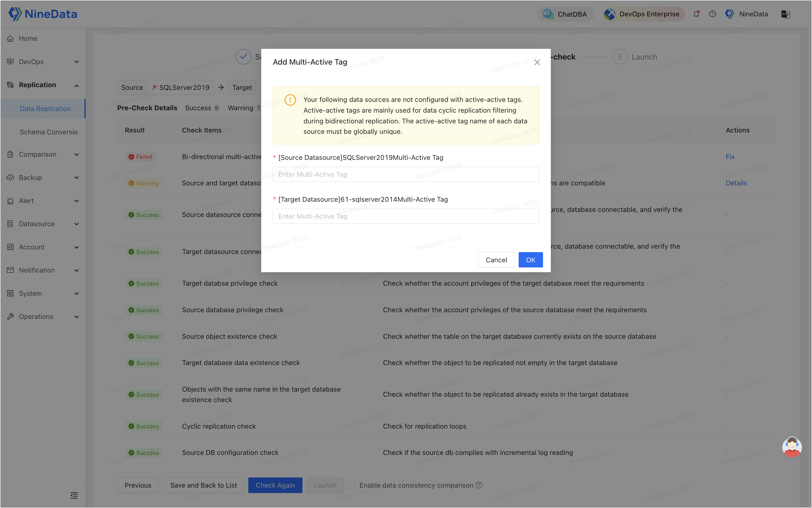
Task: Close the Add Multi-Active Tag dialog
Action: click(x=537, y=62)
